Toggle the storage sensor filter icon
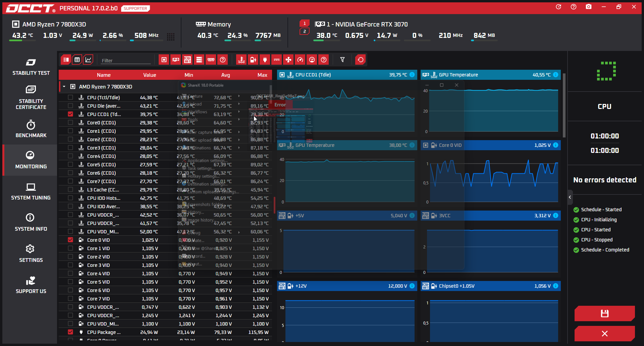Image resolution: width=644 pixels, height=346 pixels. tap(199, 60)
